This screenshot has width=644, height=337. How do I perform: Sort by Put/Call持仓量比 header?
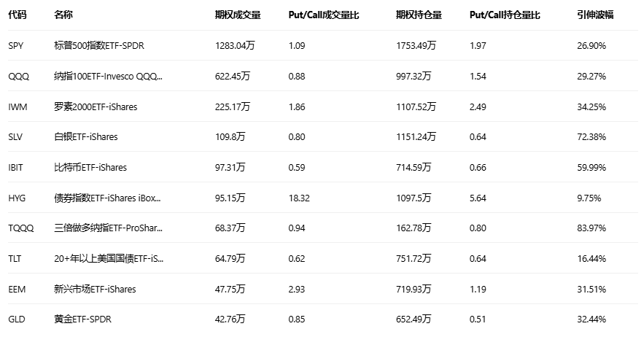tap(505, 15)
